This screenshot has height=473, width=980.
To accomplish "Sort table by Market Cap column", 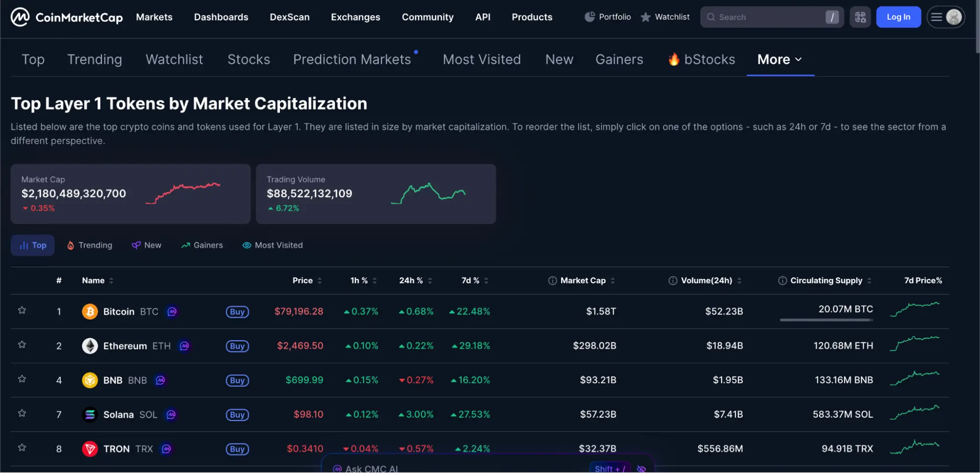I will pos(588,280).
